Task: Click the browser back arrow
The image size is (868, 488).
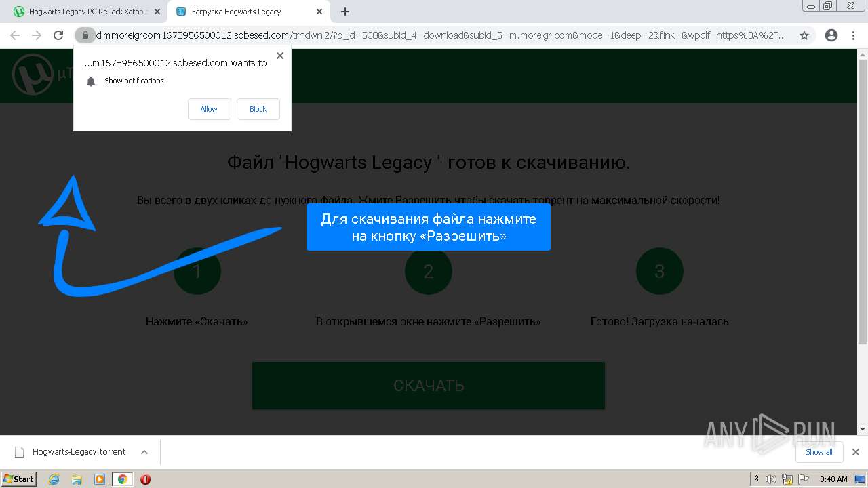Action: coord(15,35)
